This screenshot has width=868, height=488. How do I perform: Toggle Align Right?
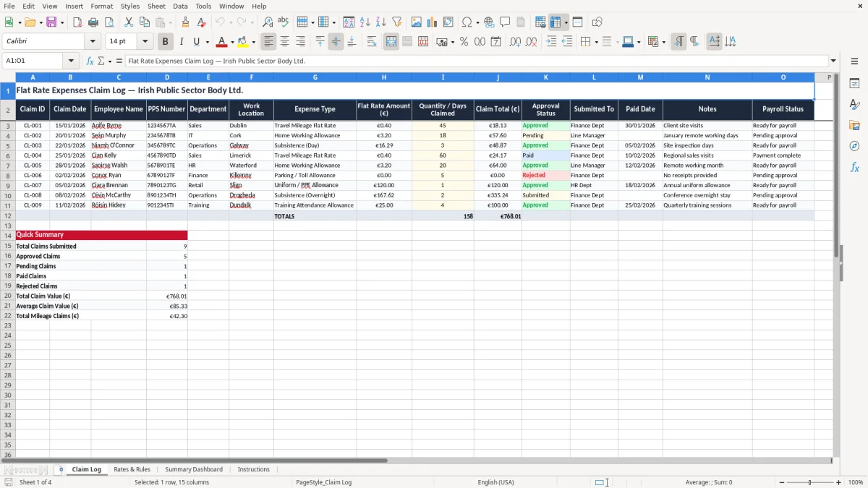point(300,42)
